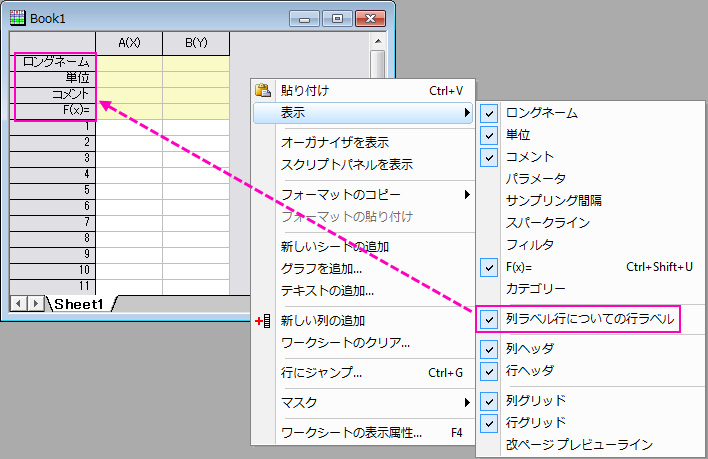Click the vertical scrollbar thumb
The height and width of the screenshot is (459, 708).
point(378,64)
